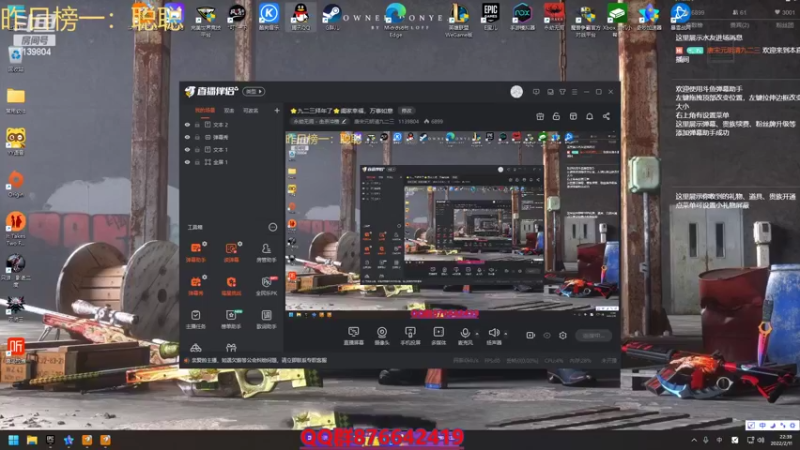Image resolution: width=800 pixels, height=450 pixels.
Task: Click the notification bell icon in stream header
Action: coord(589,116)
